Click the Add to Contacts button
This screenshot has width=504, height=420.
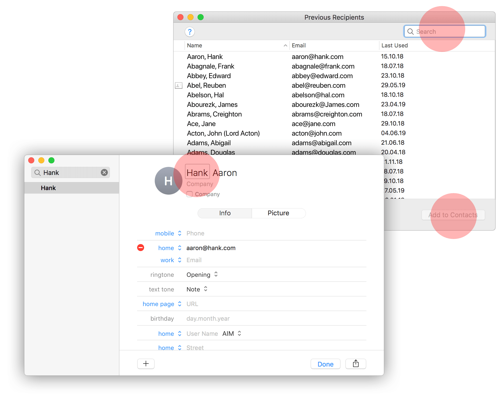452,215
